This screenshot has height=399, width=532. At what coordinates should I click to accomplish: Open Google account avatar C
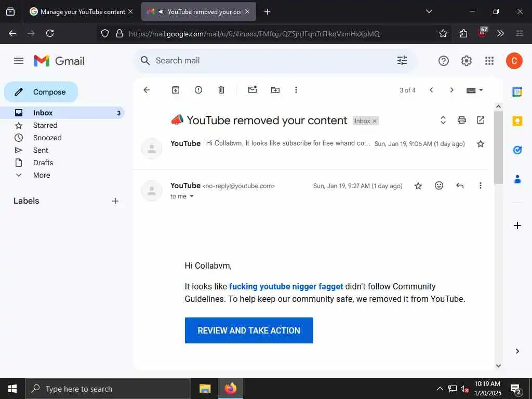coord(514,61)
